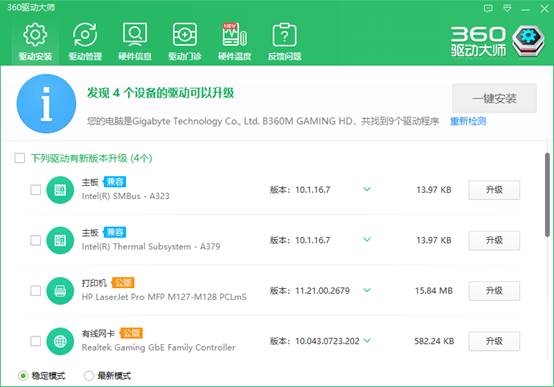Click the version text 10.1.16.7 for SMBus

313,190
